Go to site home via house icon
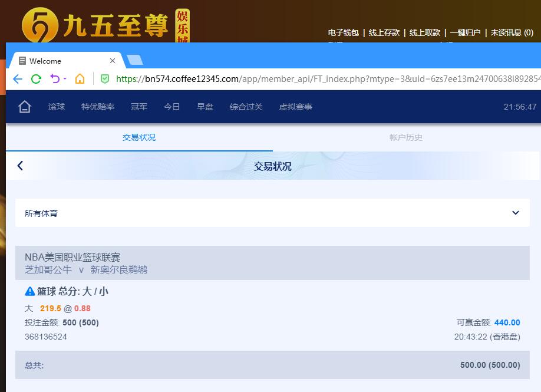Image resolution: width=541 pixels, height=392 pixels. tap(24, 107)
